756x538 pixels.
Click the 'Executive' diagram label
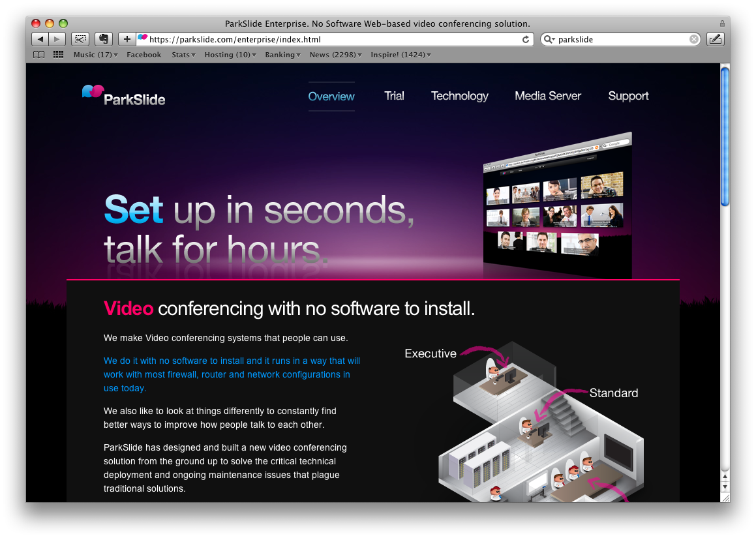coord(431,353)
